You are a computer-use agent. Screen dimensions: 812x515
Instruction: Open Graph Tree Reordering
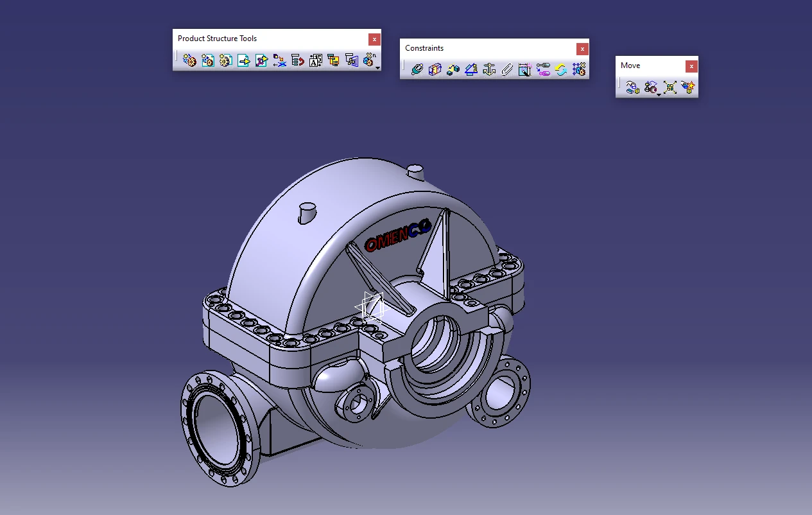point(297,60)
